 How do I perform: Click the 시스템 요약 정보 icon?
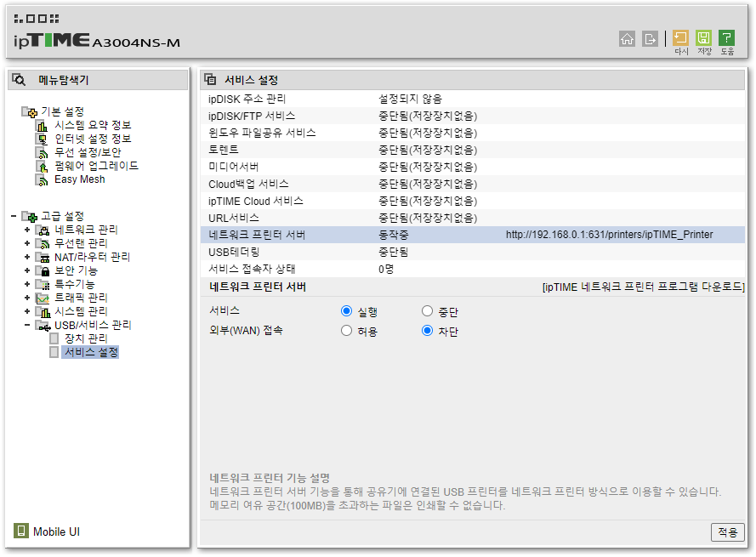(42, 126)
